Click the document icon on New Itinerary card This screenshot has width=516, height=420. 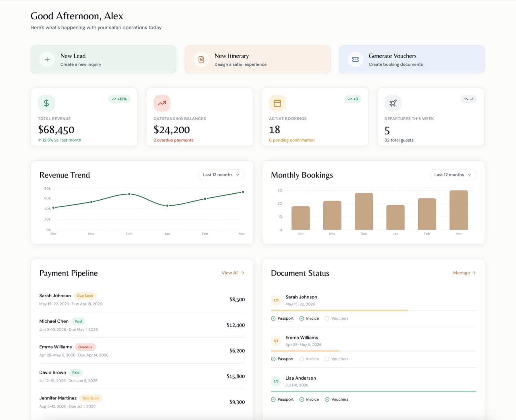[201, 59]
